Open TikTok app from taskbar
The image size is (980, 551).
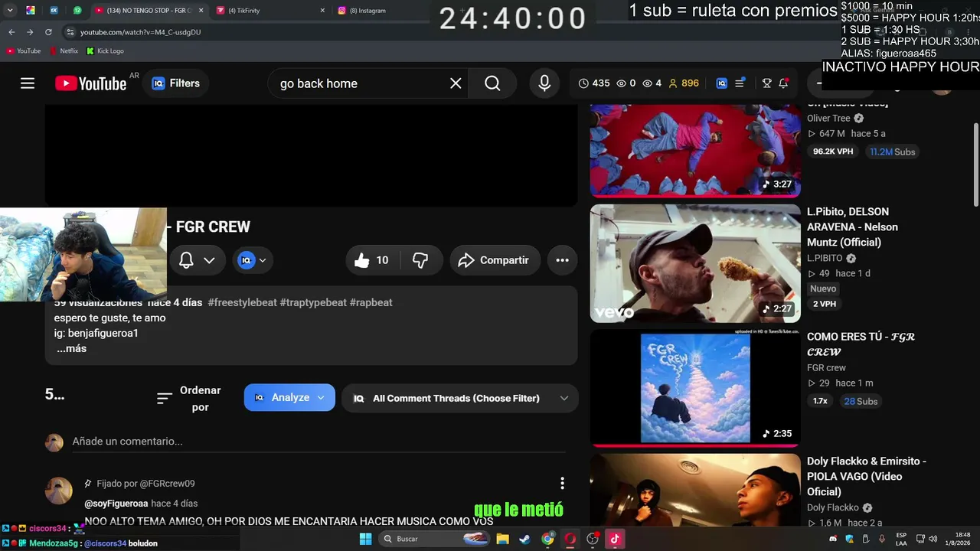point(614,539)
